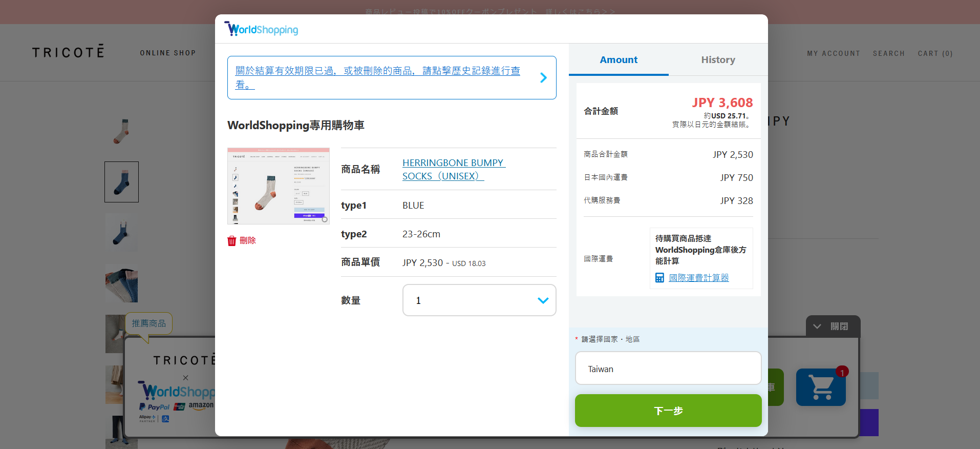The image size is (980, 449).
Task: Close the TRICOTE recommendation popup with X
Action: (185, 378)
